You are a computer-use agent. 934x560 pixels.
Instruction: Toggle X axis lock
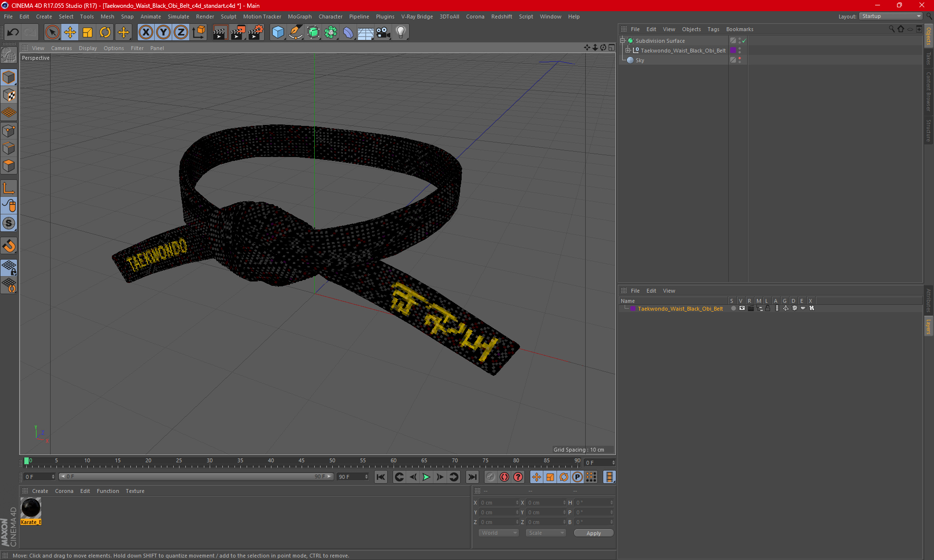(145, 33)
